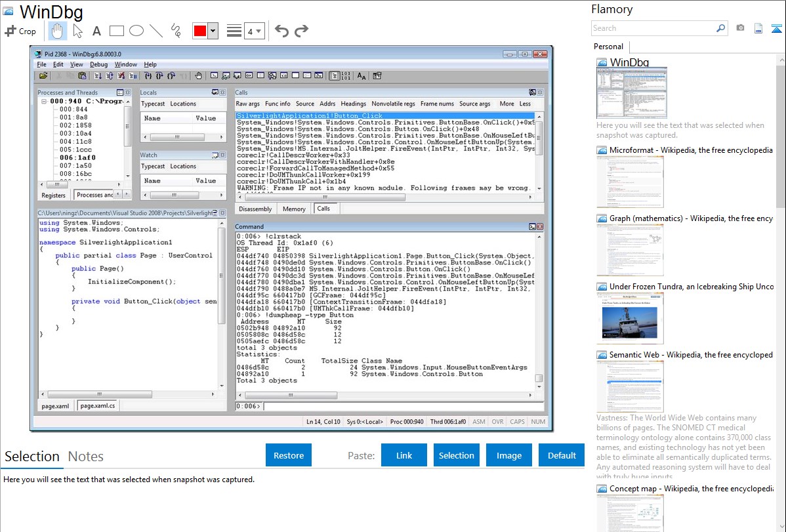Click the Stop Debugging red X icon
This screenshot has width=786, height=532.
[121, 75]
